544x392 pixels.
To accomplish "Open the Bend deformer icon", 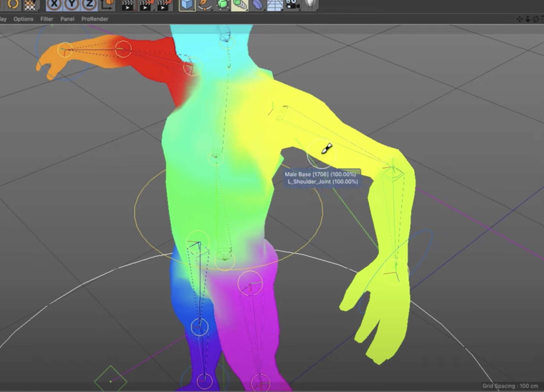I will click(257, 5).
